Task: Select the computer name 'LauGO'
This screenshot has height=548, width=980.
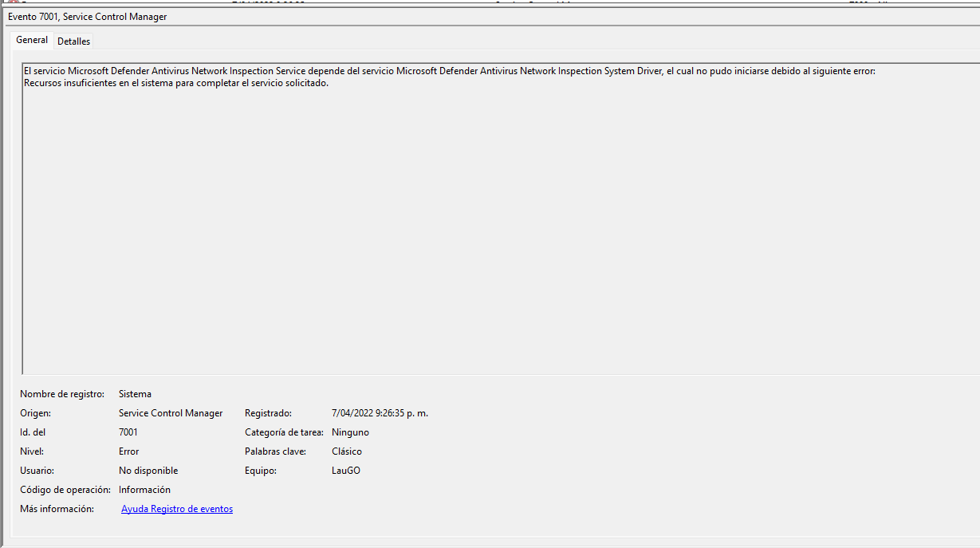Action: (346, 471)
